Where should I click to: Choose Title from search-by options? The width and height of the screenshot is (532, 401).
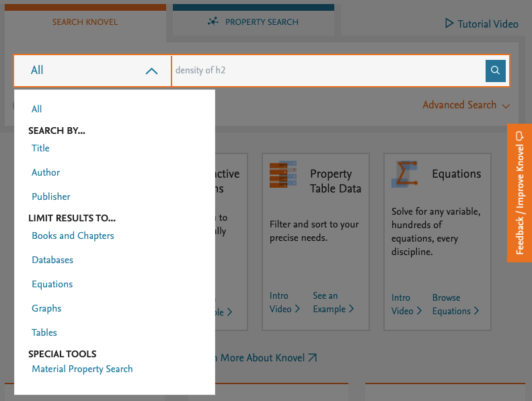click(40, 148)
